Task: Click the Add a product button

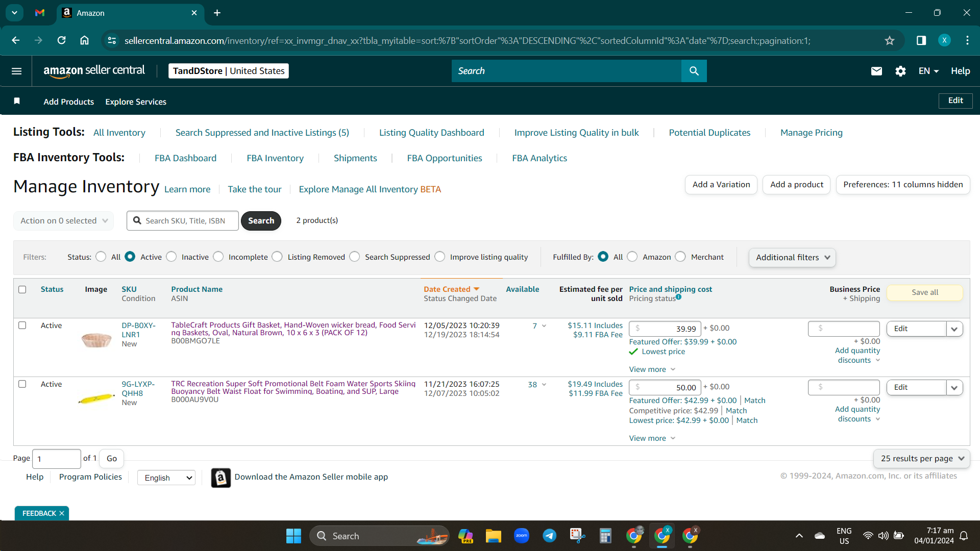Action: coord(797,185)
